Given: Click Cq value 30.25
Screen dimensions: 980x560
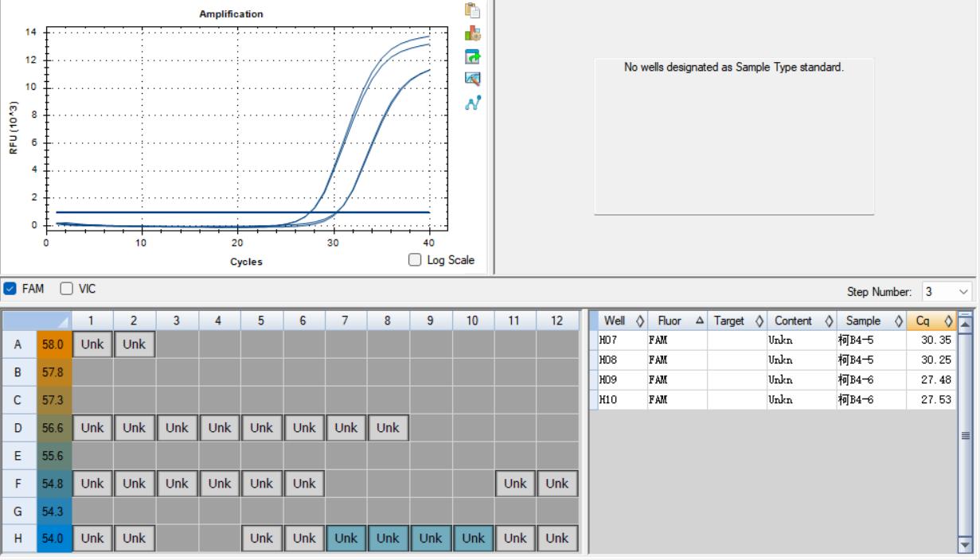Looking at the screenshot, I should [935, 360].
